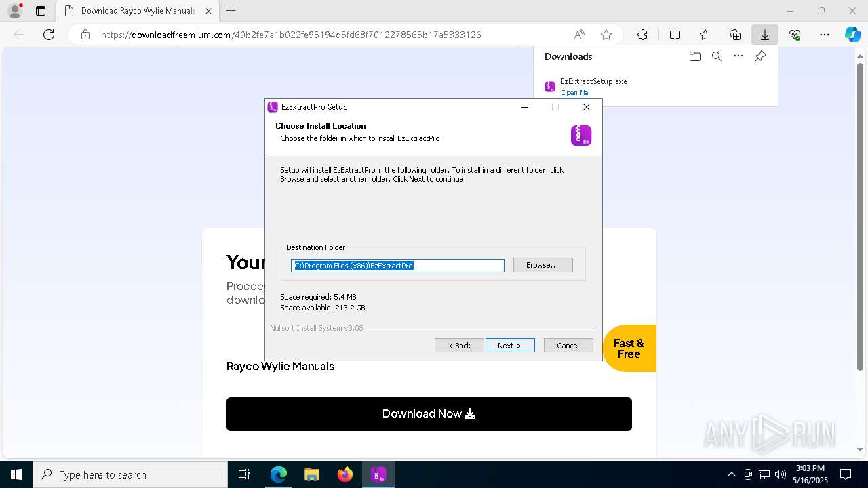Image resolution: width=868 pixels, height=488 pixels.
Task: Open the network icon in the system tray
Action: pyautogui.click(x=764, y=474)
